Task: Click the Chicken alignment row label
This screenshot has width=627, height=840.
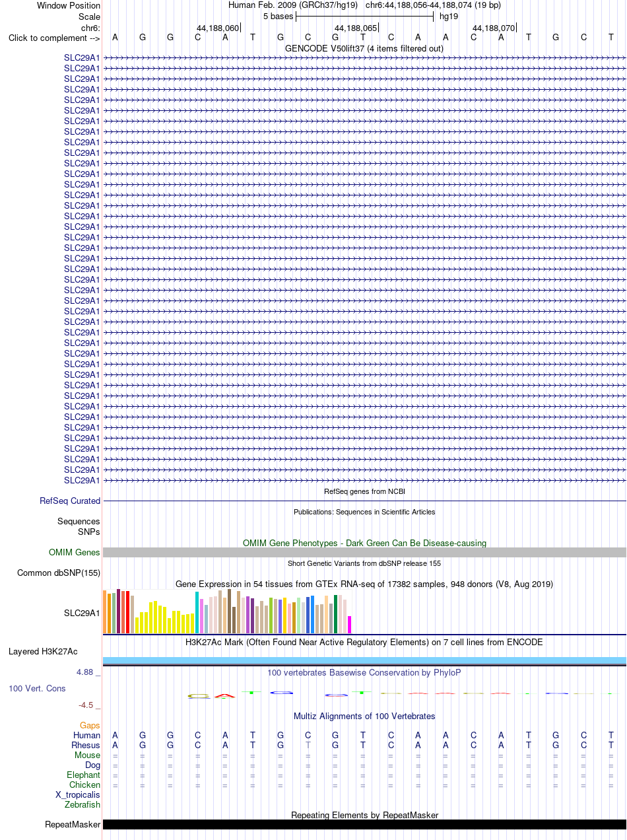Action: pos(85,785)
